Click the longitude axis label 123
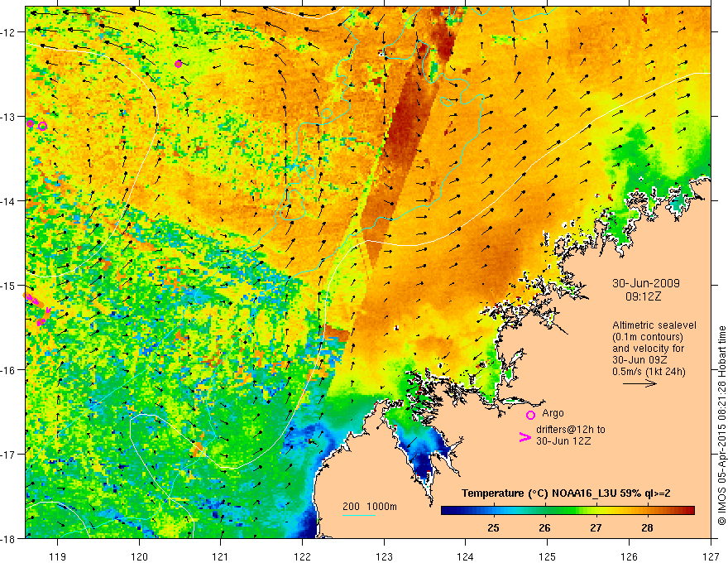Screen dimensions: 728x563 [384, 556]
